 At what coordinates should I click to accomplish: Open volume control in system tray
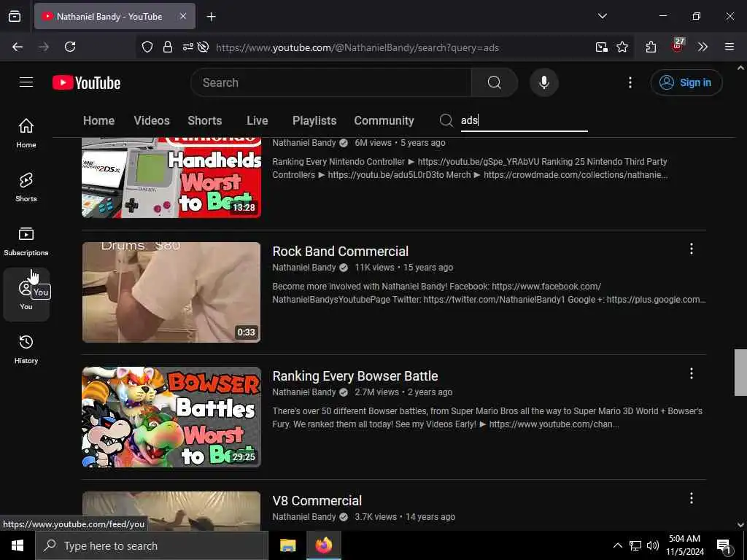(x=653, y=545)
